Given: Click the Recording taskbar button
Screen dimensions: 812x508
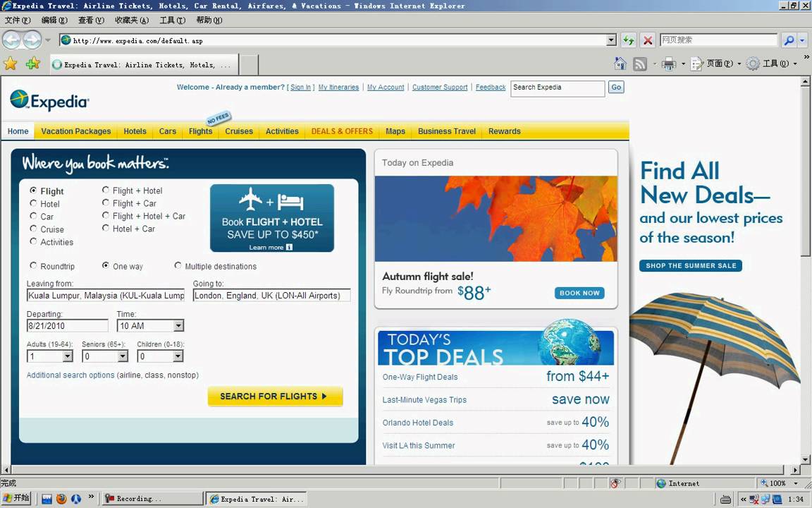Looking at the screenshot, I should click(x=152, y=499).
